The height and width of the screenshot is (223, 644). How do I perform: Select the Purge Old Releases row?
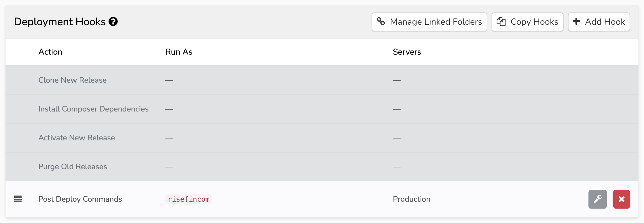click(73, 167)
